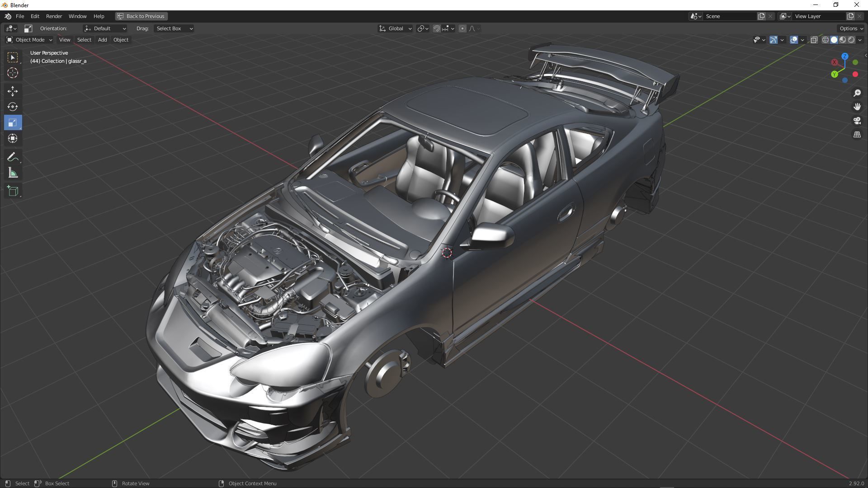Viewport: 868px width, 488px height.
Task: Toggle X-ray mode
Action: pos(814,40)
